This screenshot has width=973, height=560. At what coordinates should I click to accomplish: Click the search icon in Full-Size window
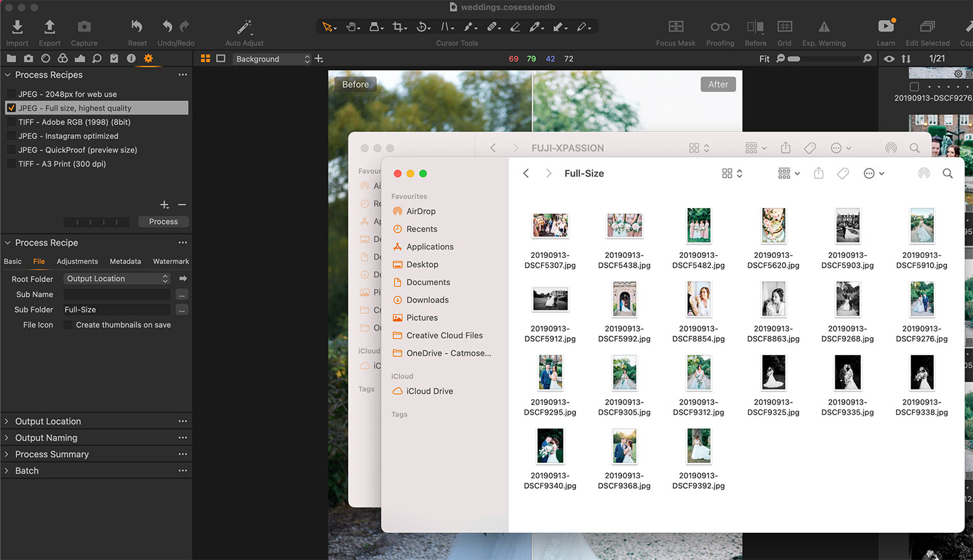coord(948,173)
